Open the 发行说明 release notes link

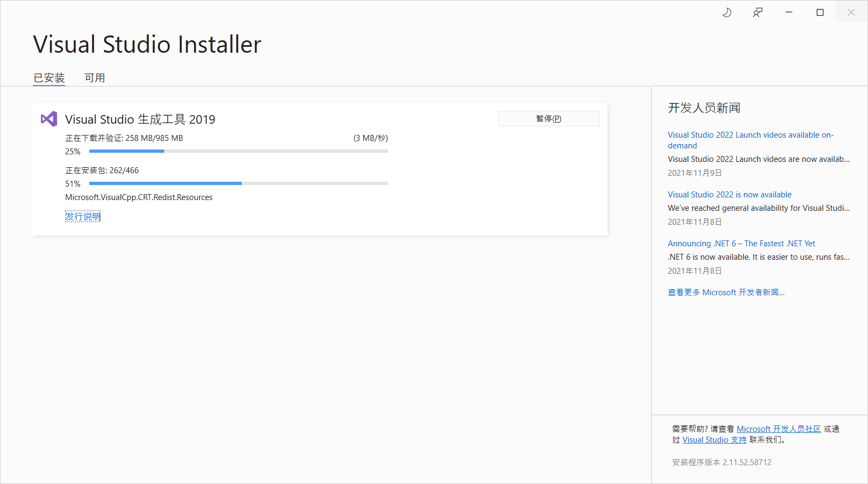coord(83,216)
